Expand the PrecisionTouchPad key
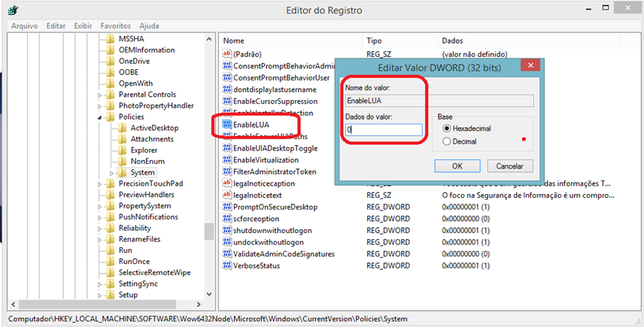The width and height of the screenshot is (644, 327). (100, 184)
